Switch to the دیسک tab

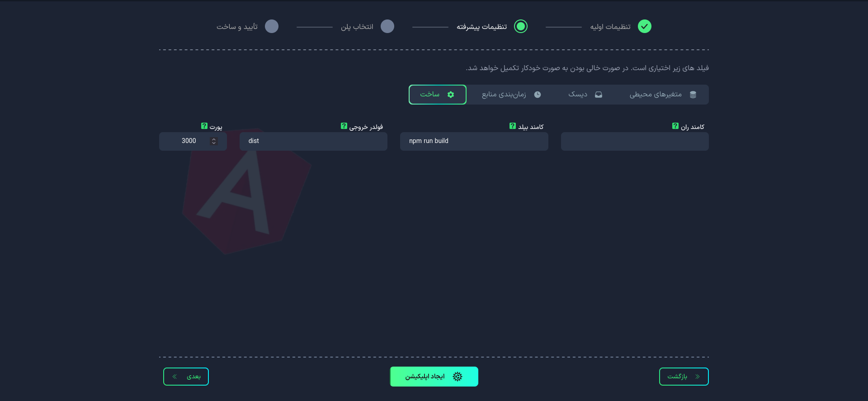(585, 95)
